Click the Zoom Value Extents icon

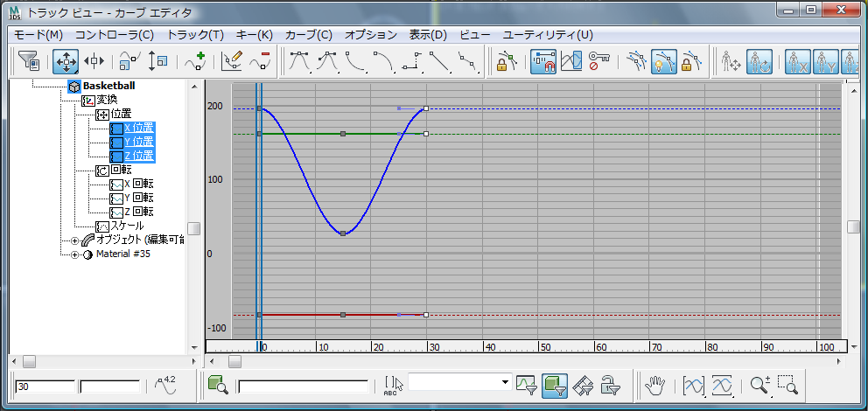pyautogui.click(x=721, y=385)
